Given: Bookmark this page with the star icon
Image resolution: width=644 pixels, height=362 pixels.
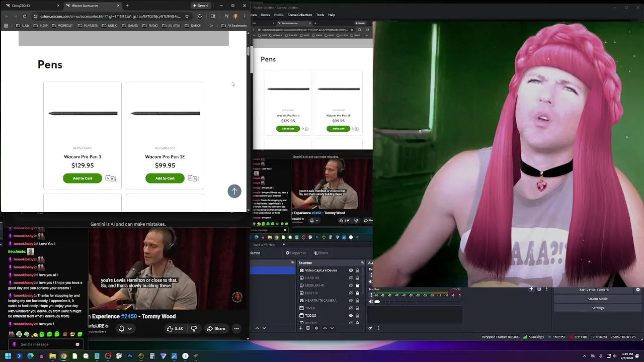Looking at the screenshot, I should point(187,16).
